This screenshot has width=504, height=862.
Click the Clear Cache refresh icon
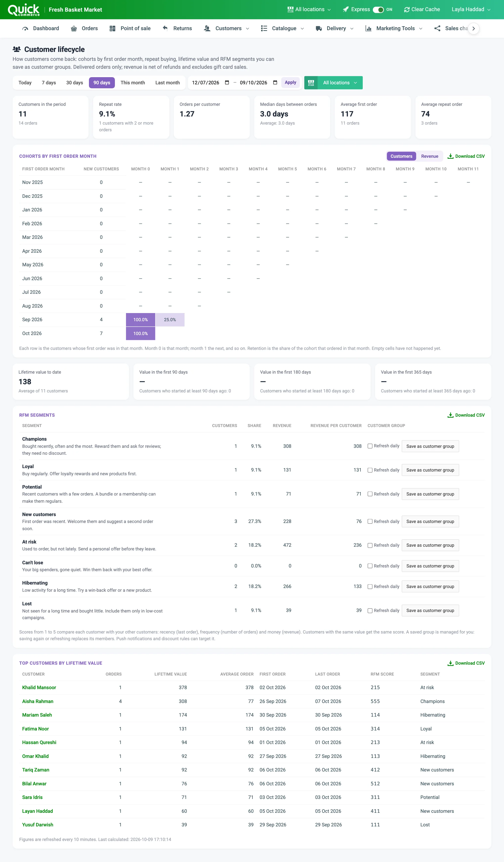[x=407, y=10]
